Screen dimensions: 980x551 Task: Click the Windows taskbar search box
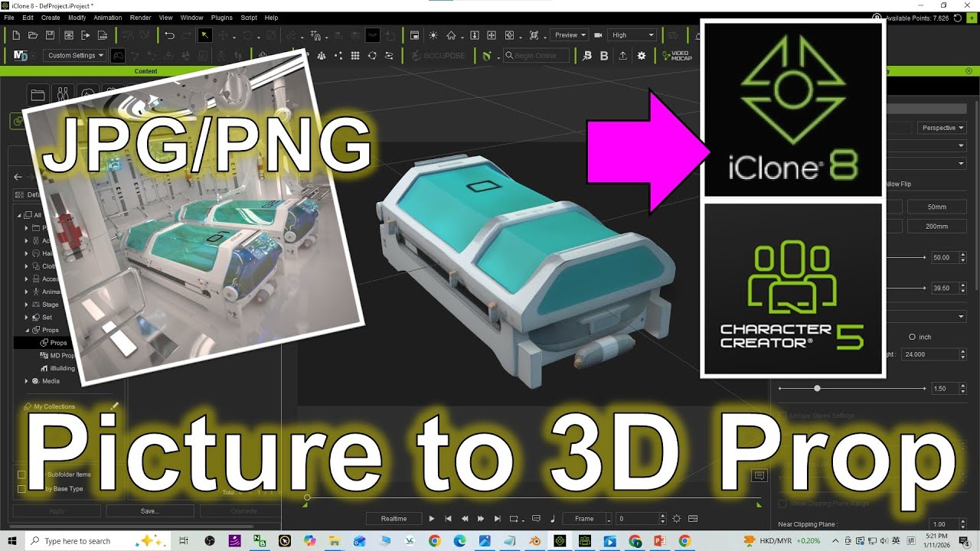pyautogui.click(x=99, y=541)
